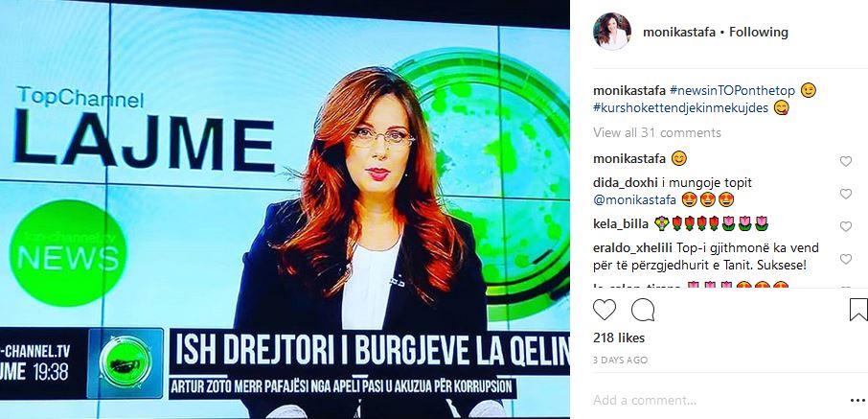Open hashtag #newsinTOPonthetop

pyautogui.click(x=732, y=91)
